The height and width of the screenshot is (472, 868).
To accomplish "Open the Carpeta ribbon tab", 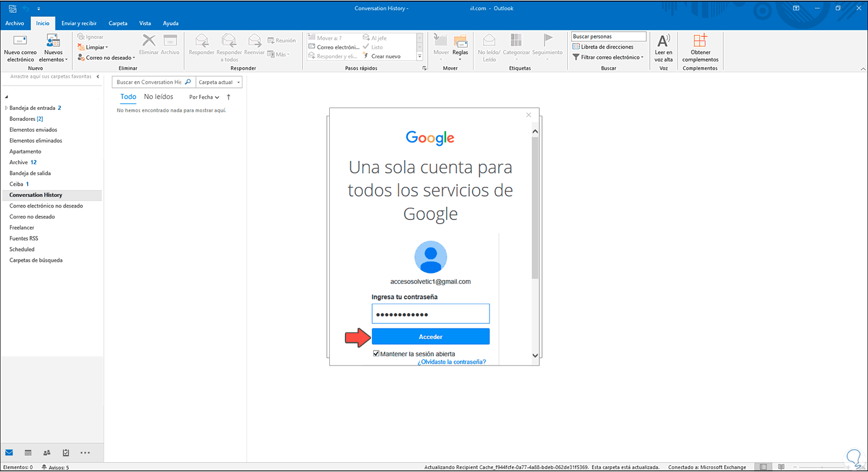I will tap(118, 23).
